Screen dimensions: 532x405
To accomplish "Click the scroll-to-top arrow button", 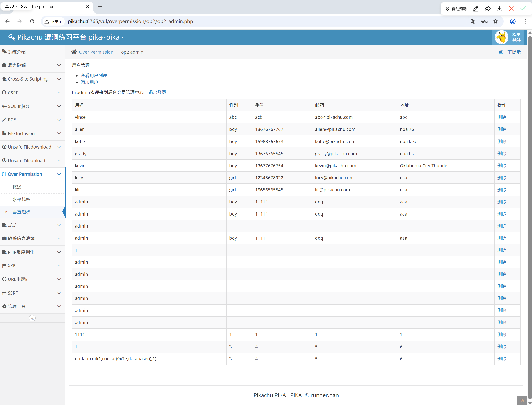I will [522, 400].
